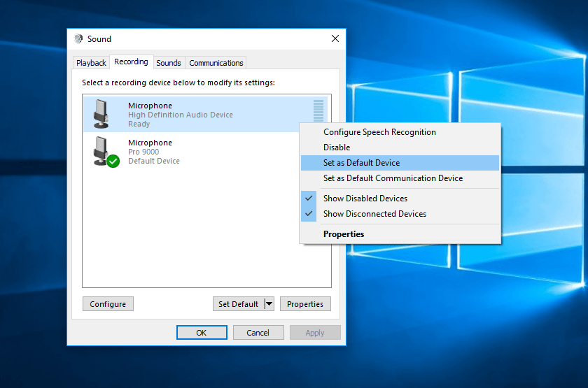588x388 pixels.
Task: Open Properties from the context menu
Action: pyautogui.click(x=344, y=234)
